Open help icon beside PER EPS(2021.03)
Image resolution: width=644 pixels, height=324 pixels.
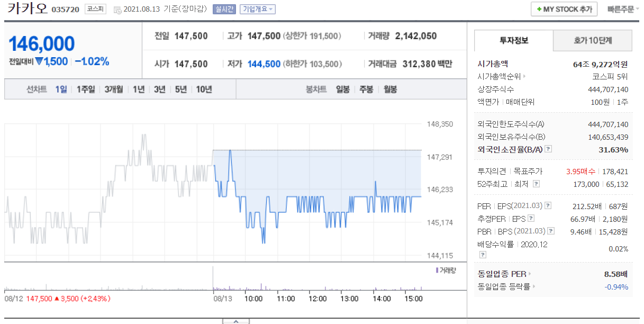point(548,206)
